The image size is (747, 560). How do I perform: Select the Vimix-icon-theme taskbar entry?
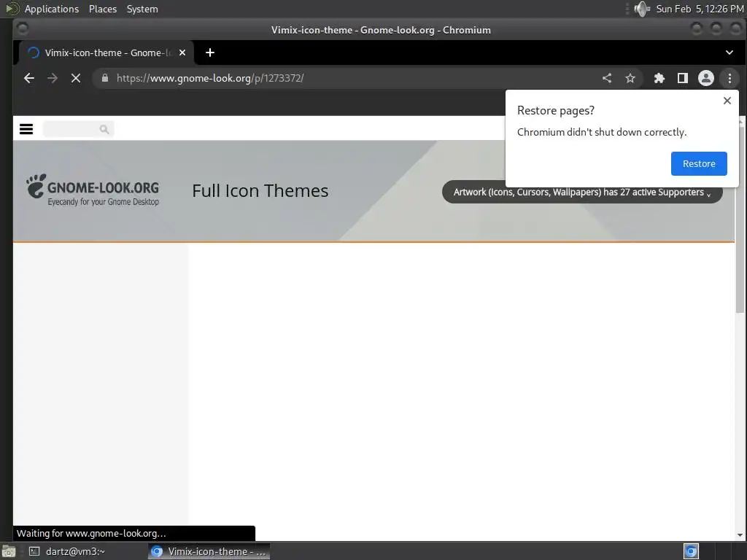(x=209, y=551)
